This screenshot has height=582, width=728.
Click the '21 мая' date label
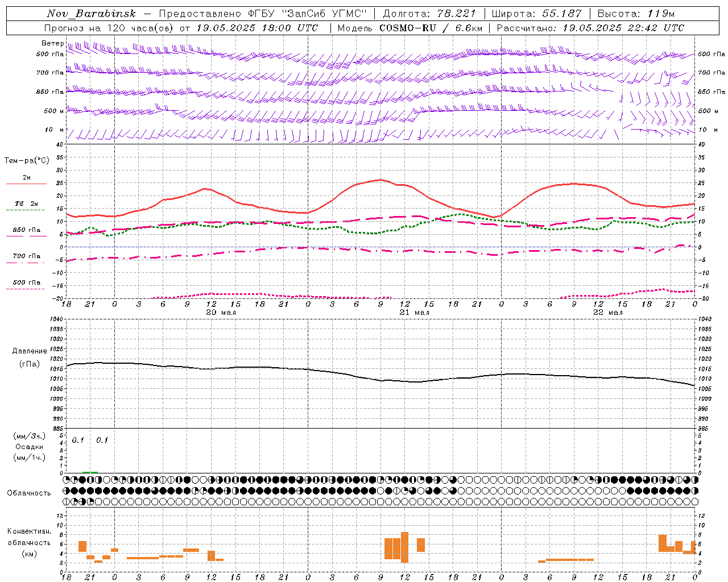coord(414,313)
